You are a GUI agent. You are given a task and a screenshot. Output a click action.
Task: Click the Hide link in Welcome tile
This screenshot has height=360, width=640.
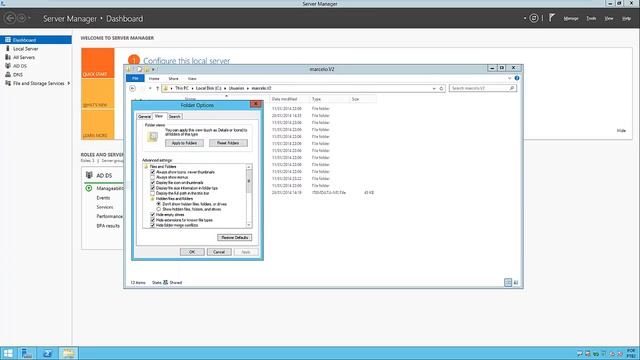[621, 131]
